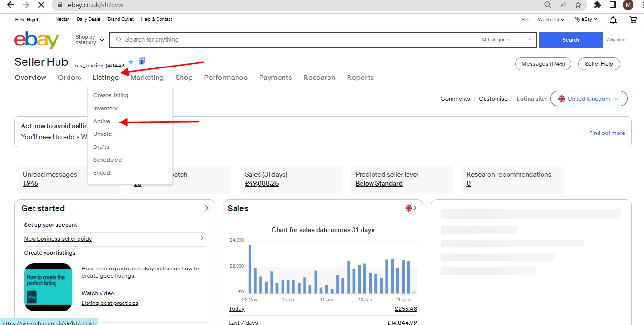644x325 pixels.
Task: Open the browser zoom magnifier icon
Action: coord(548,5)
